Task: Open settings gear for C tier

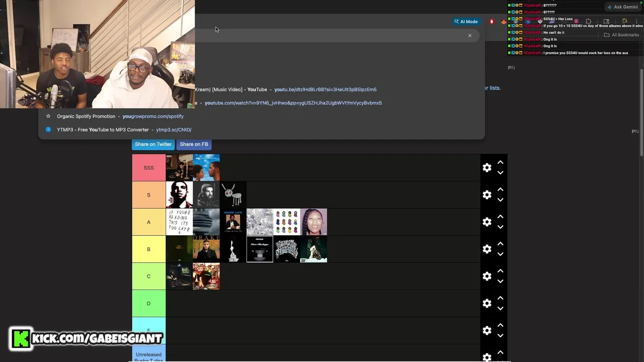Action: (x=487, y=277)
